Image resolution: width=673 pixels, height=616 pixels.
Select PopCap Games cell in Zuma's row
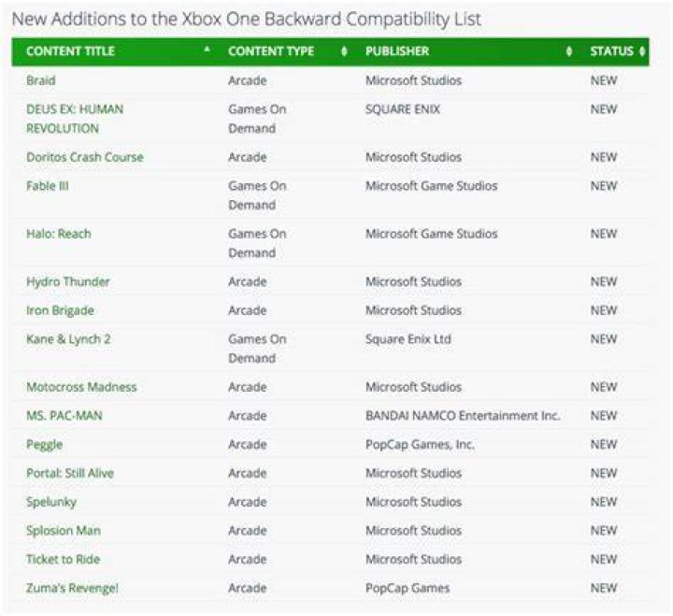tap(408, 588)
